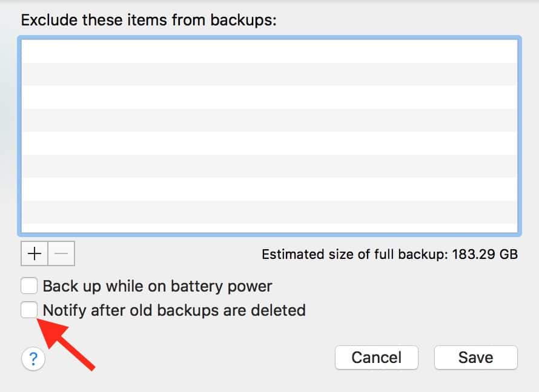Screen dimensions: 539x392
Task: Click the 'Back up while on battery power' label
Action: [x=157, y=286]
